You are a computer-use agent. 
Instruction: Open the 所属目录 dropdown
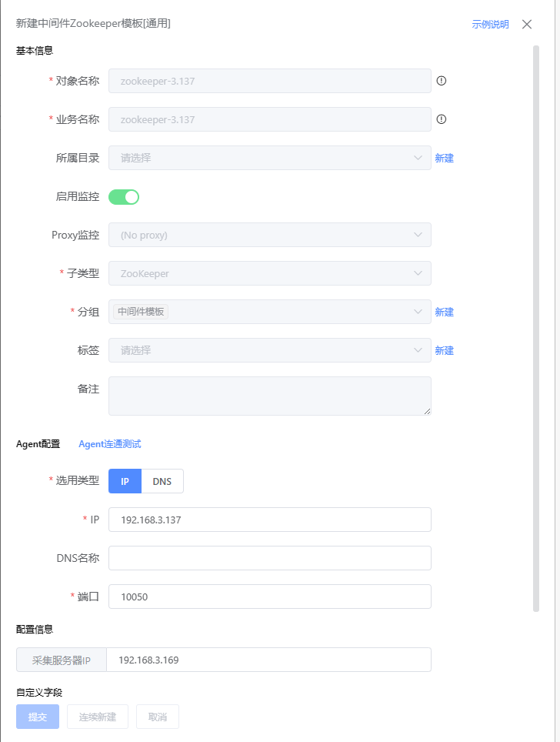(x=269, y=158)
